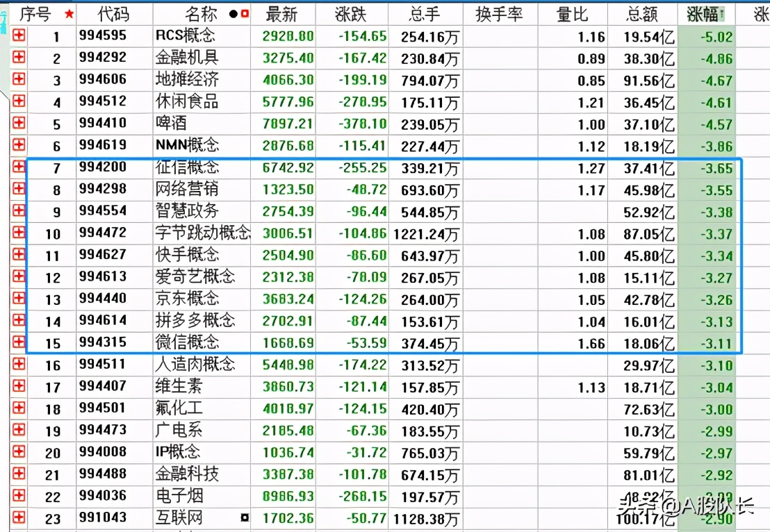
Task: Expand the plus icon for 网络营销 row
Action: tap(19, 188)
